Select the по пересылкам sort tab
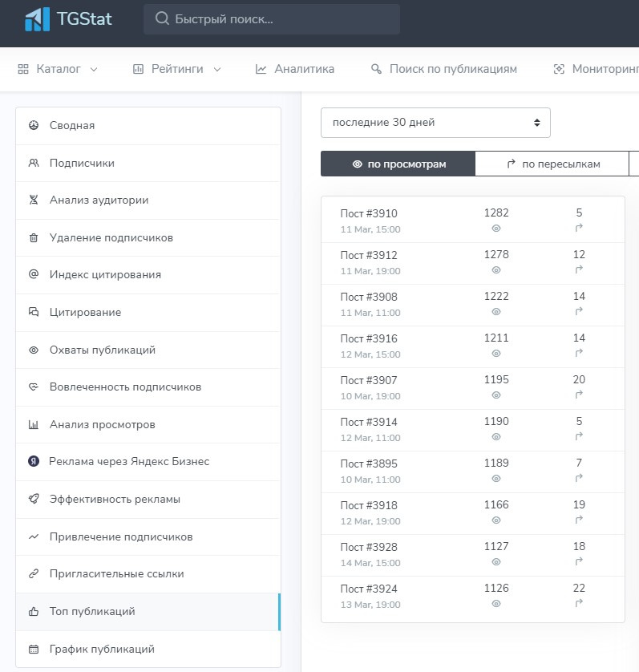Screen dimensions: 639x672 552,164
